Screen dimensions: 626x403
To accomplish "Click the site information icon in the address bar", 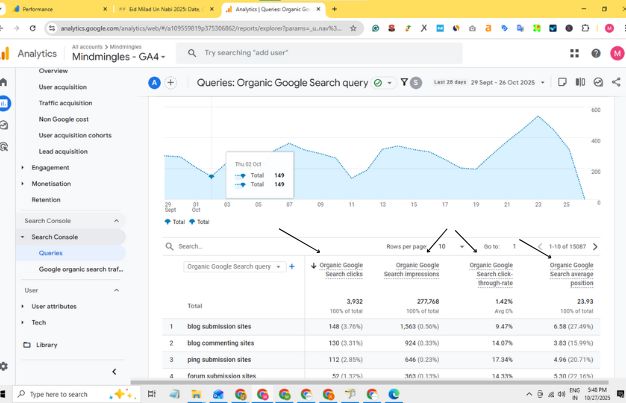I will click(x=52, y=28).
